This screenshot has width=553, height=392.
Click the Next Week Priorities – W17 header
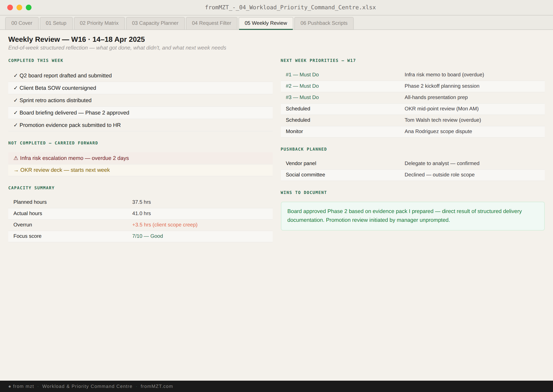[x=318, y=61]
